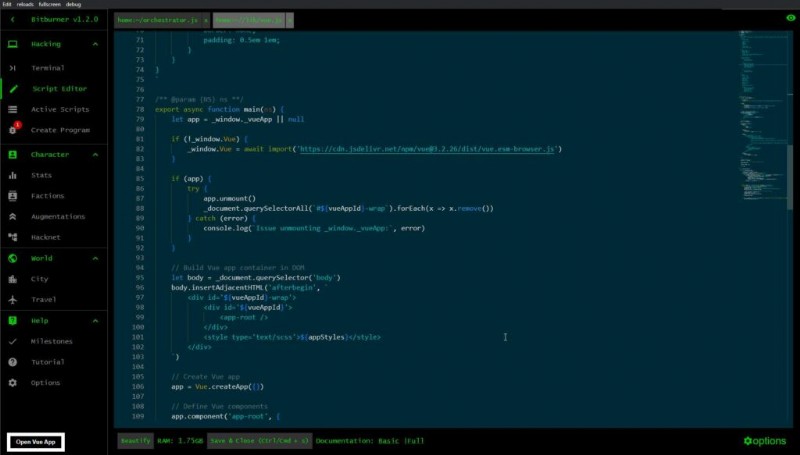800x455 pixels.
Task: Select the Terminal sidebar label
Action: pyautogui.click(x=47, y=68)
